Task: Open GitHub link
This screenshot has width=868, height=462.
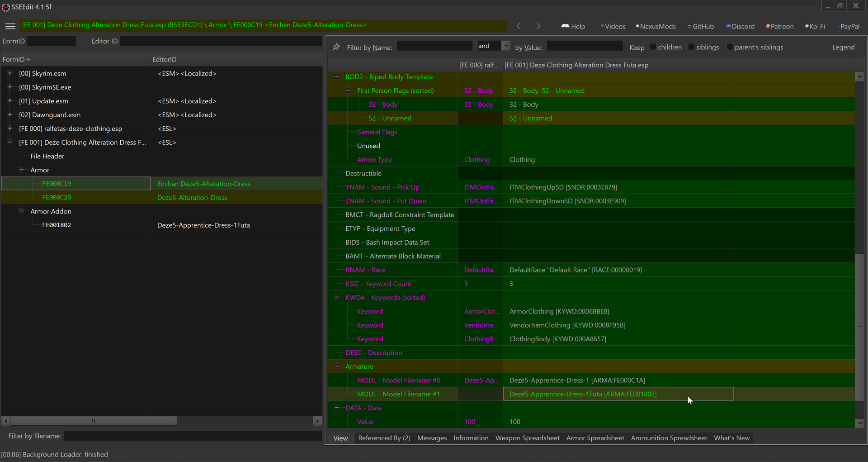Action: click(x=701, y=26)
